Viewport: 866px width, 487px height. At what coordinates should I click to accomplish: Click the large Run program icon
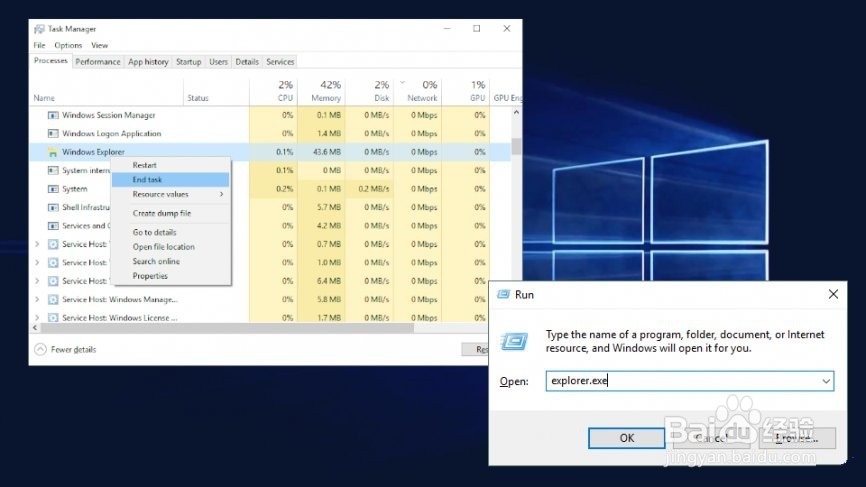point(514,342)
